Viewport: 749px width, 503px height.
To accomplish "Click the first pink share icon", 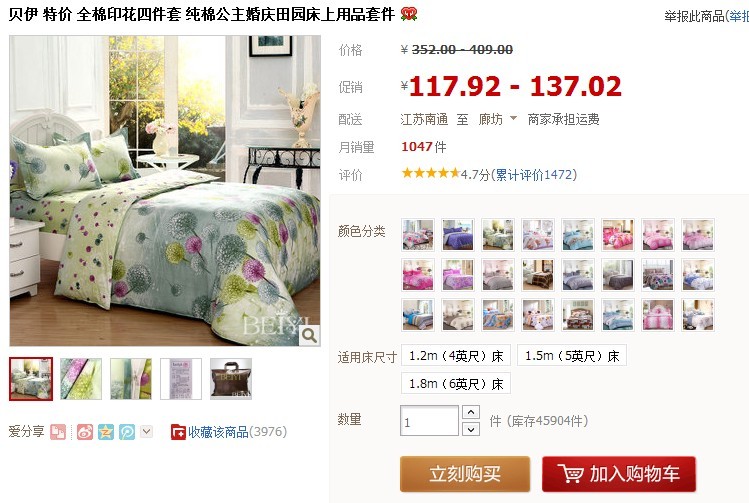I will (58, 432).
